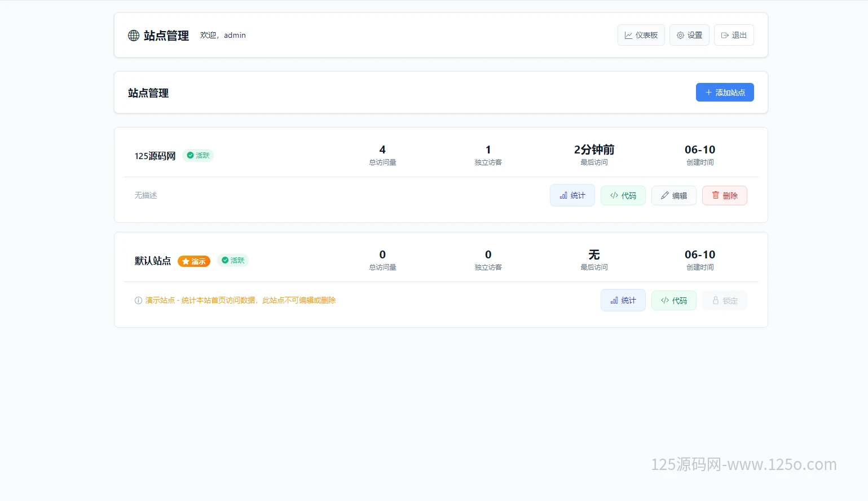Viewport: 868px width, 501px height.
Task: Click 删除 to delete 125源码网
Action: pyautogui.click(x=725, y=196)
